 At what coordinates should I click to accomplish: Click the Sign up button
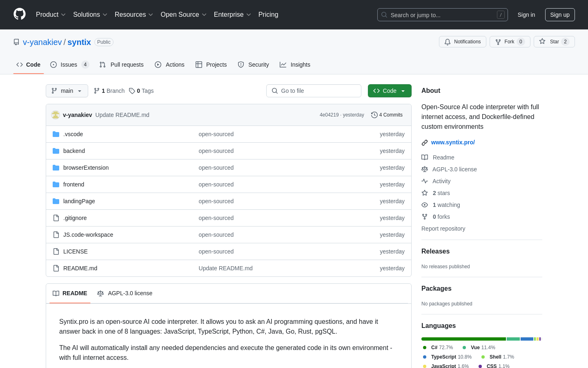tap(560, 15)
